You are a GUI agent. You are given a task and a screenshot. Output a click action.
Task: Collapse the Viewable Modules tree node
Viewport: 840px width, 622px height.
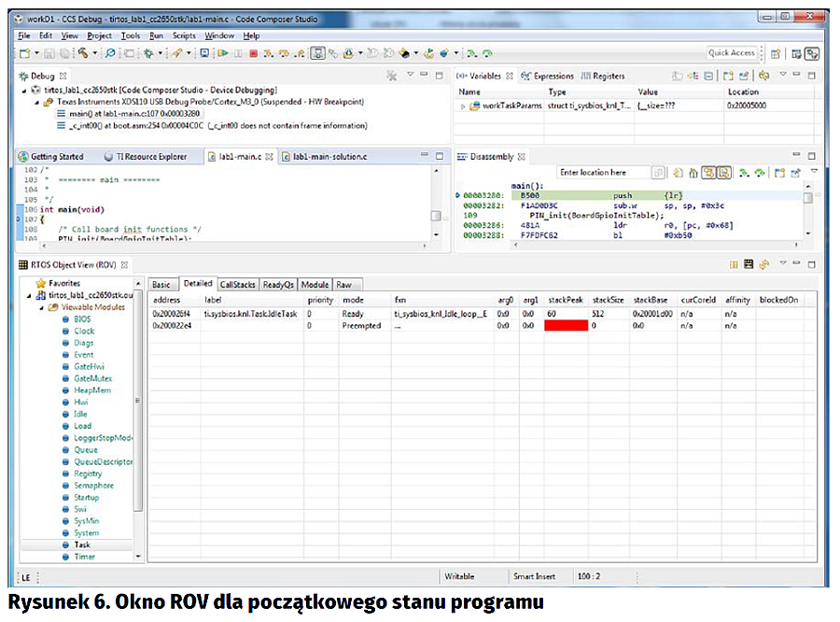pos(40,307)
